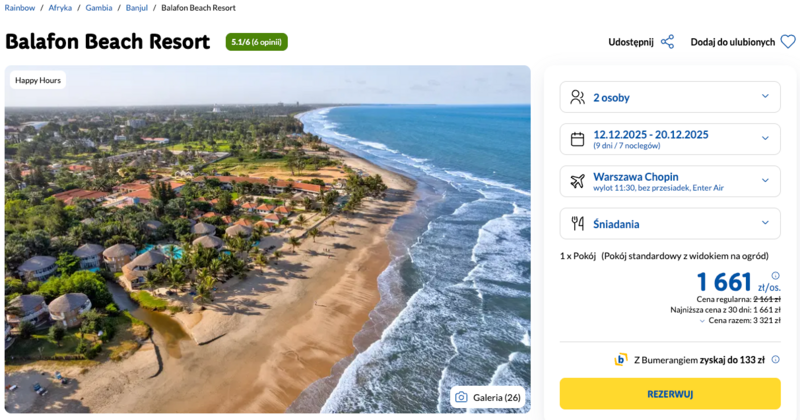
Task: Click the airplane icon in the departure field
Action: [577, 181]
